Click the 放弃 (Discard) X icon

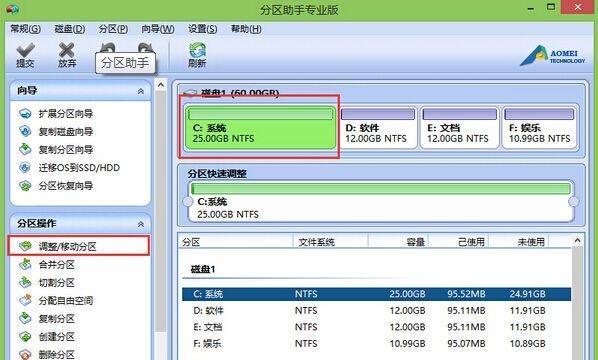pos(67,50)
